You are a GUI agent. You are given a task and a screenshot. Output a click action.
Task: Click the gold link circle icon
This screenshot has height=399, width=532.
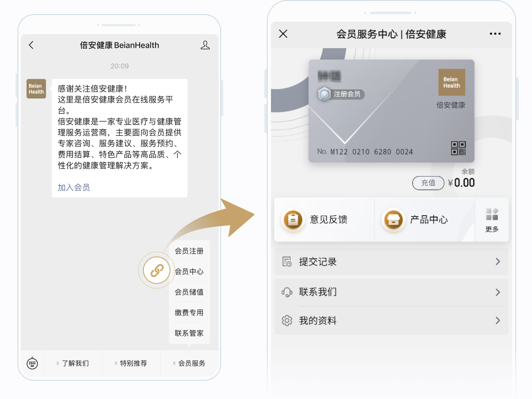click(157, 270)
